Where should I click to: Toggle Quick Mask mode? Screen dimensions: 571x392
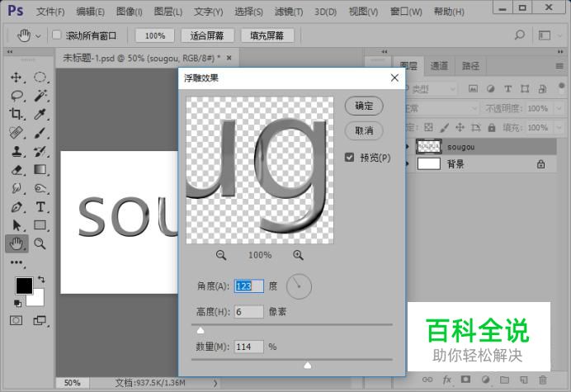pos(16,320)
